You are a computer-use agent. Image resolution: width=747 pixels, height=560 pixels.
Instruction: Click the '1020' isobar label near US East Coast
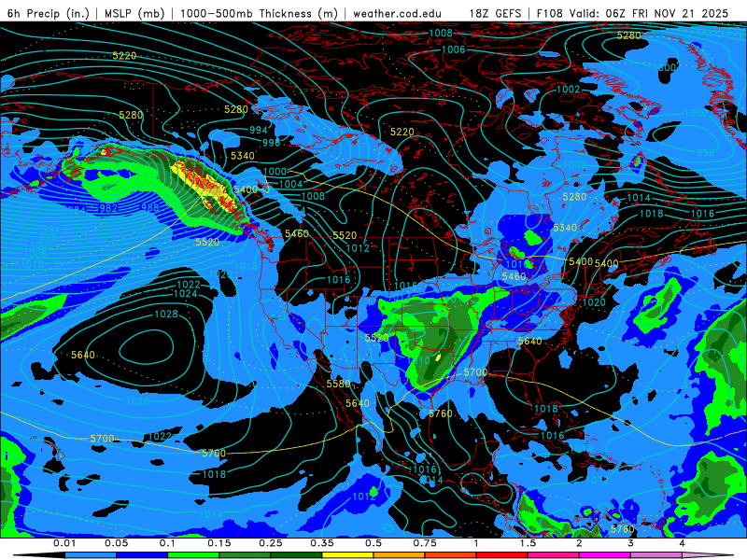click(594, 301)
